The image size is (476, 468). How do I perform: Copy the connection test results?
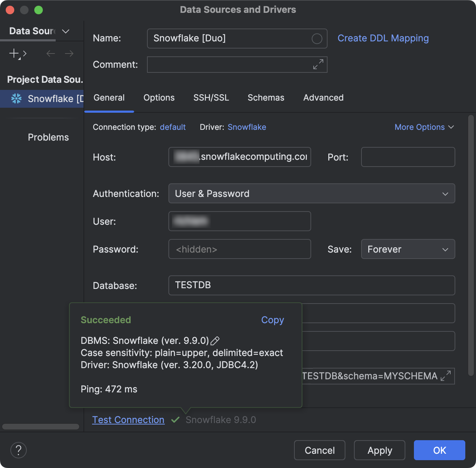272,320
